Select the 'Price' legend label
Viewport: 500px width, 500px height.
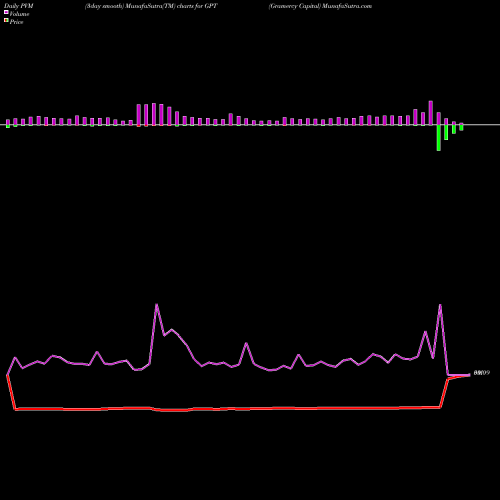pyautogui.click(x=16, y=22)
